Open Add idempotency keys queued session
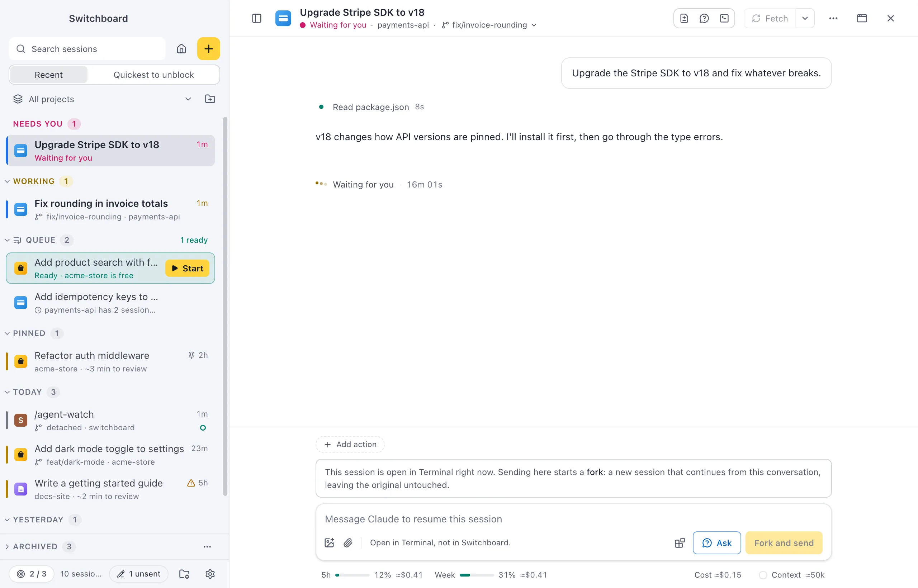Viewport: 918px width, 588px height. tap(111, 303)
